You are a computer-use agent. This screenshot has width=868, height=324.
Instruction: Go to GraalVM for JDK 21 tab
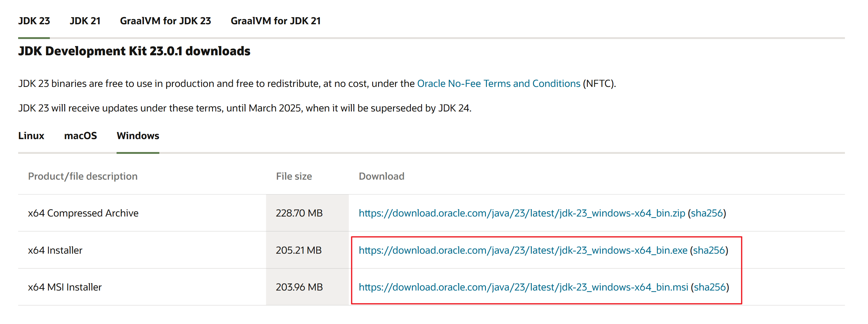click(275, 21)
